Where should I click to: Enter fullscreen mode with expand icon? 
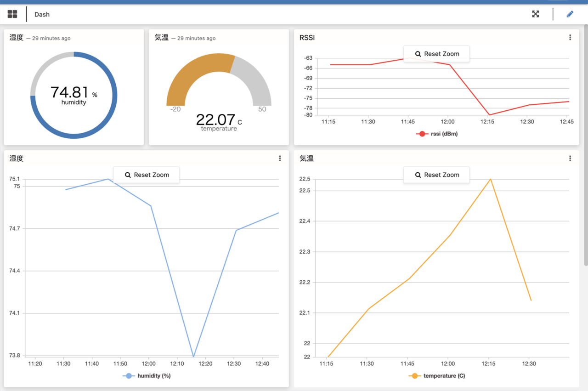(535, 14)
